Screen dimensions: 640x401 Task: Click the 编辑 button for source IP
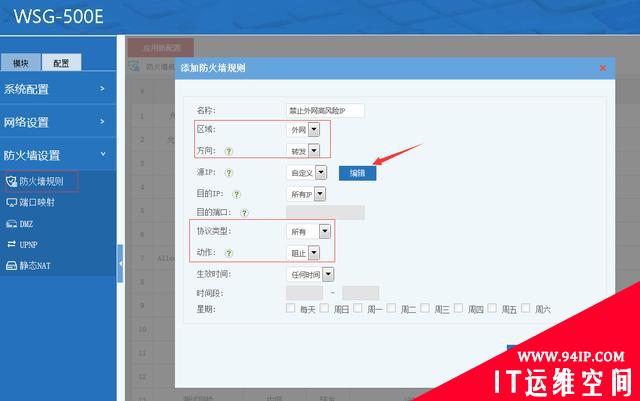pos(358,173)
